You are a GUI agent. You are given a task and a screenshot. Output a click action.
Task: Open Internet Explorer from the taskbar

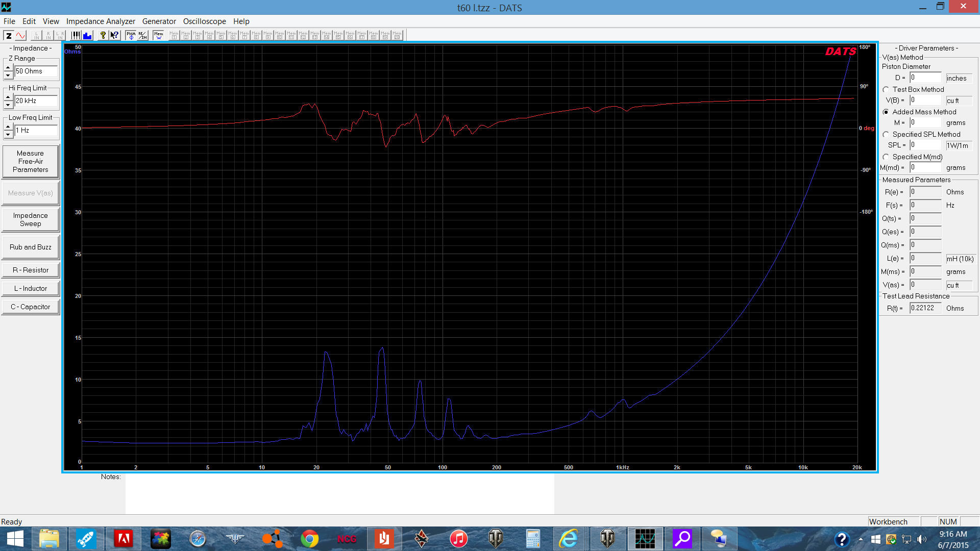pos(568,539)
